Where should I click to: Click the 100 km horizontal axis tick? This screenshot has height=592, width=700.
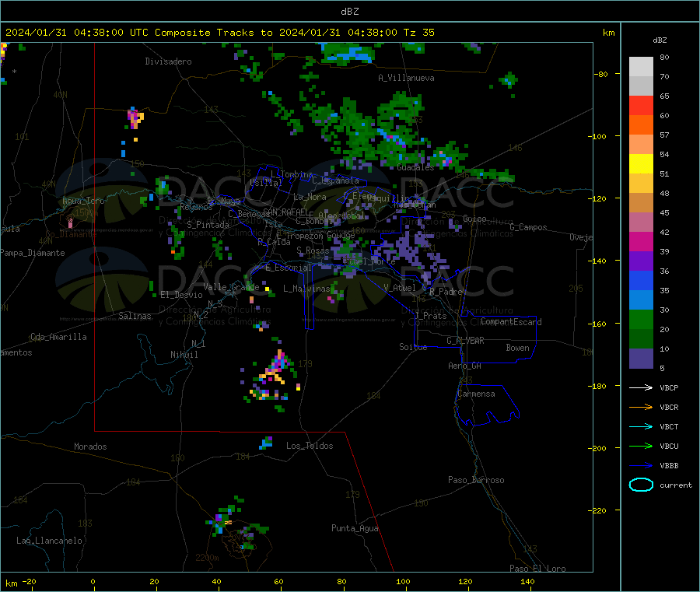pos(403,582)
